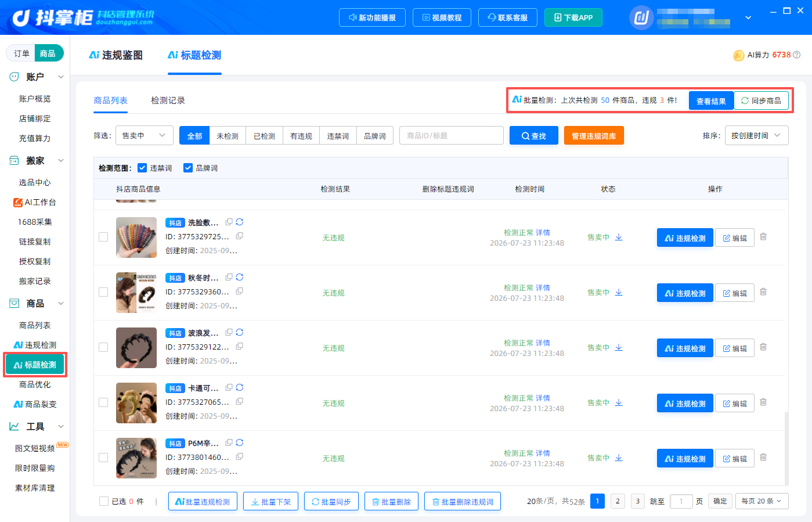Open the AI算力 help question icon
Image resolution: width=812 pixels, height=522 pixels.
(x=797, y=55)
